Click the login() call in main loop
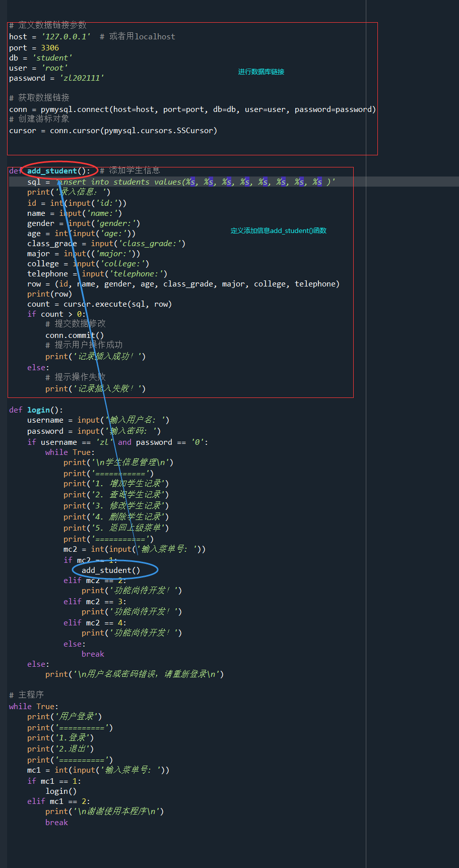 tap(61, 791)
